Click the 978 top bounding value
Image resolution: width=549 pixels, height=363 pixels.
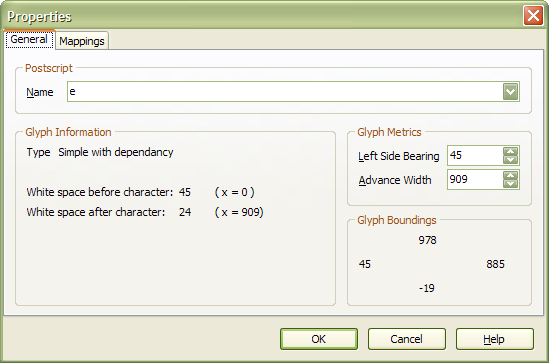(428, 240)
